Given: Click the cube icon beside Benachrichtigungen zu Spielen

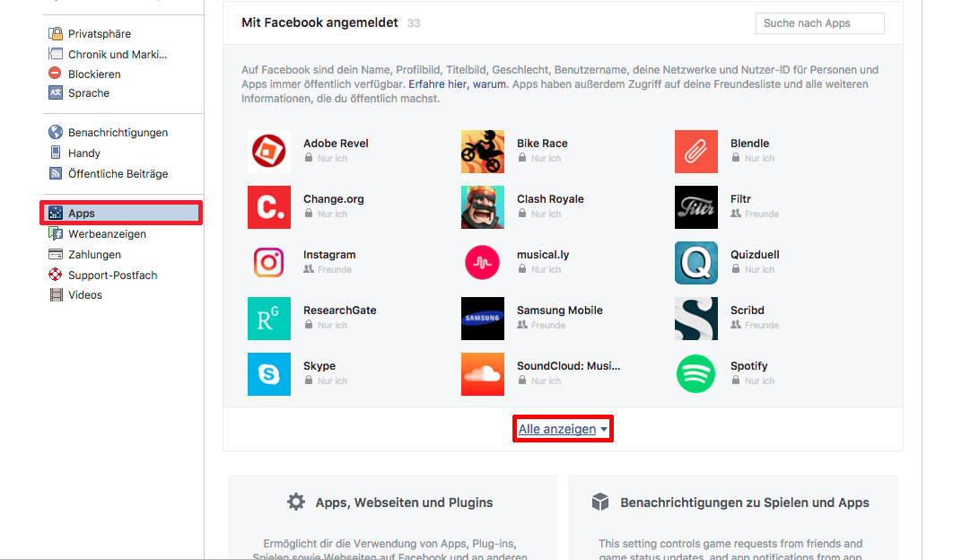Looking at the screenshot, I should tap(600, 502).
